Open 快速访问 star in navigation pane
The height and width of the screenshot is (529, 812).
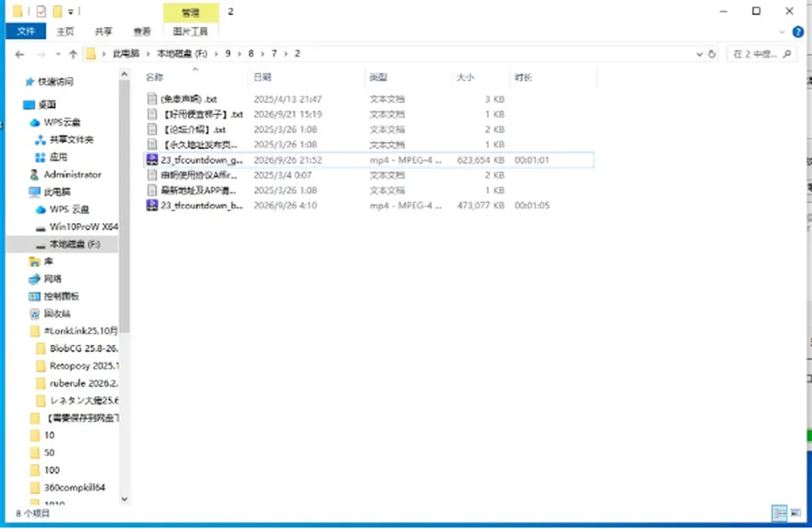pos(30,82)
